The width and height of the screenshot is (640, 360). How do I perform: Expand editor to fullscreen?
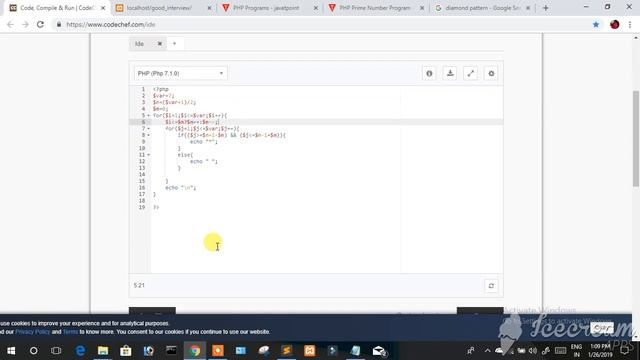coord(471,73)
